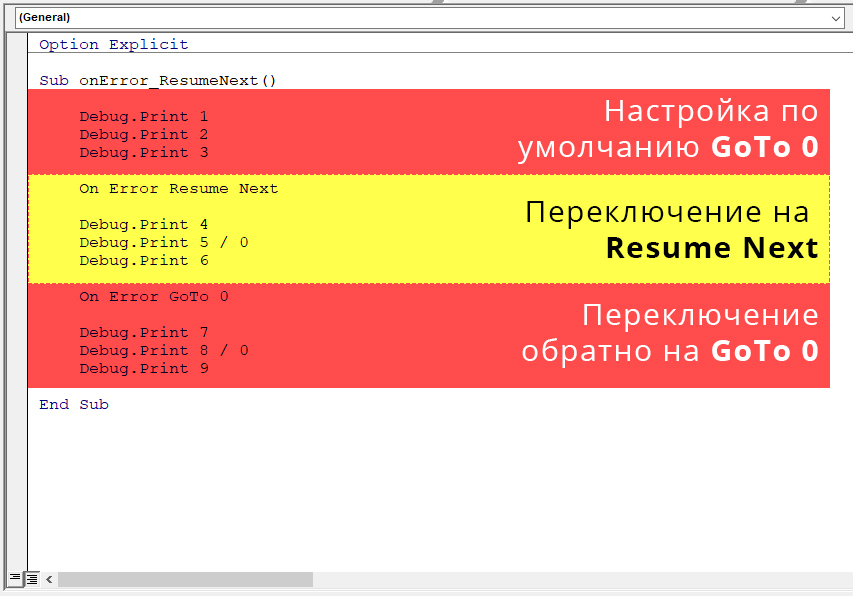Click the Debug.Print 5 / 0 line
The height and width of the screenshot is (596, 853).
pyautogui.click(x=164, y=243)
